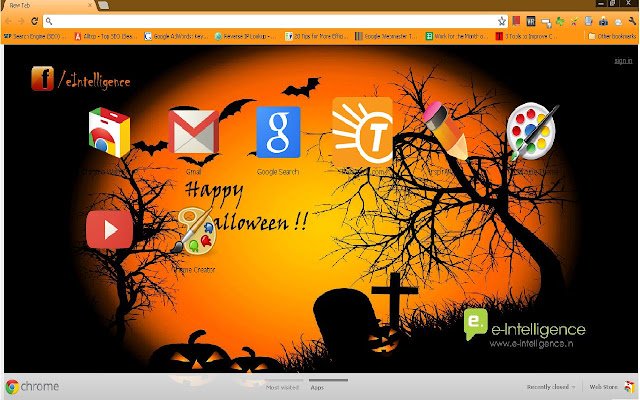The height and width of the screenshot is (400, 640).
Task: Click the PR extension icon
Action: [x=531, y=21]
